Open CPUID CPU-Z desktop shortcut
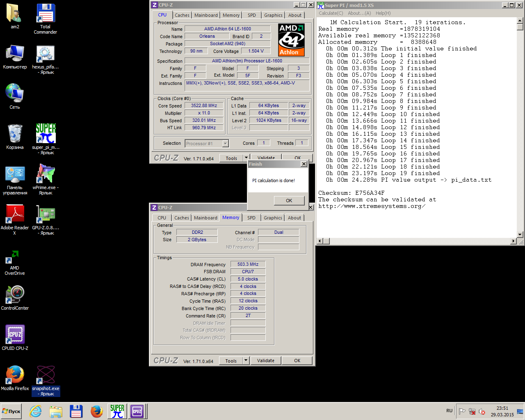The width and height of the screenshot is (525, 420). (x=15, y=338)
